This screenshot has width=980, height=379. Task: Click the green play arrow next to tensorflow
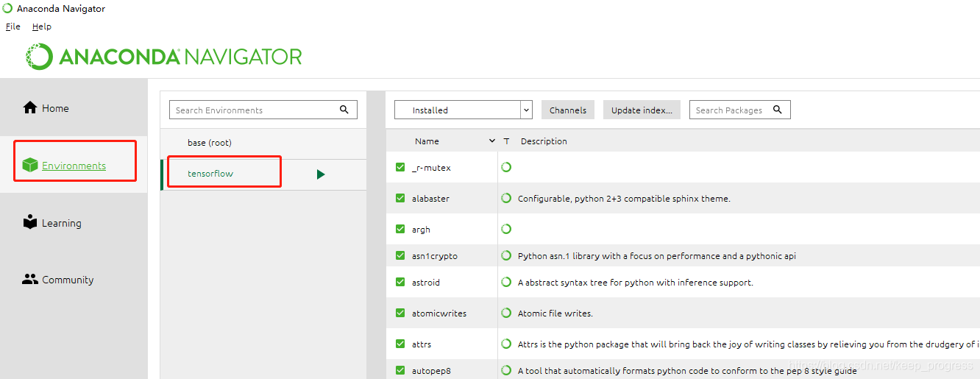[321, 174]
